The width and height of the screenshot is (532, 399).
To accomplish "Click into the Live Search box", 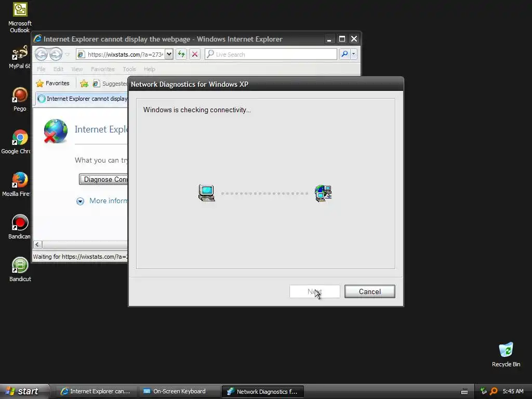I will tap(271, 54).
